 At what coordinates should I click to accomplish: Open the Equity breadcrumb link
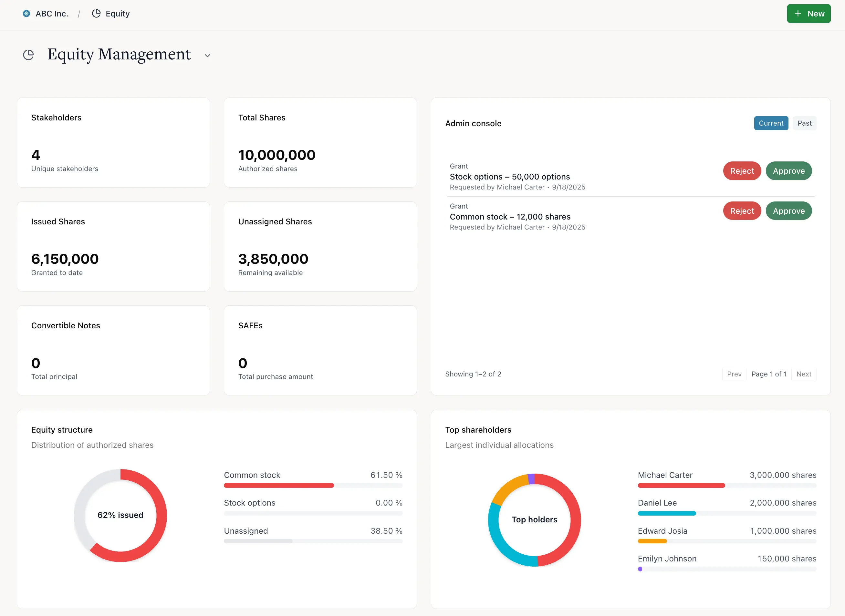pyautogui.click(x=118, y=14)
